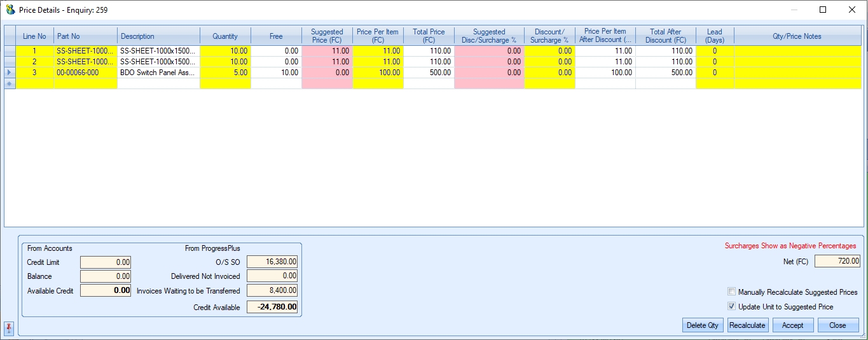Click the Quantity column header
Screen dimensions: 868x340
pos(225,36)
